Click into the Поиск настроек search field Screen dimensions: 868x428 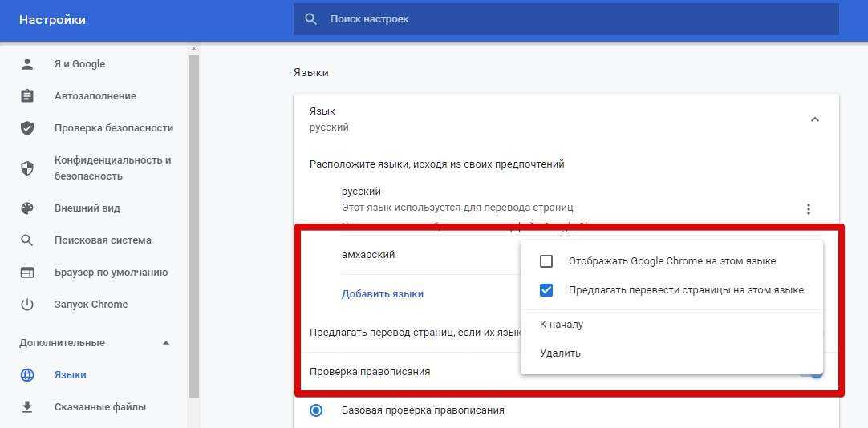point(566,18)
